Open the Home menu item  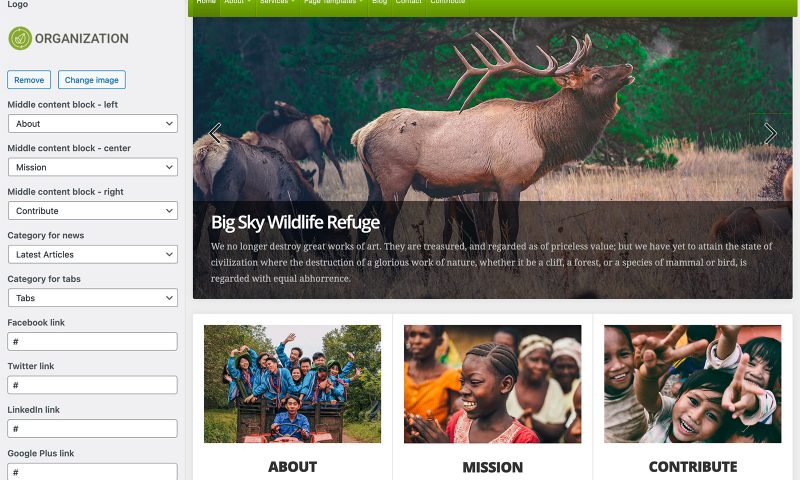point(206,3)
